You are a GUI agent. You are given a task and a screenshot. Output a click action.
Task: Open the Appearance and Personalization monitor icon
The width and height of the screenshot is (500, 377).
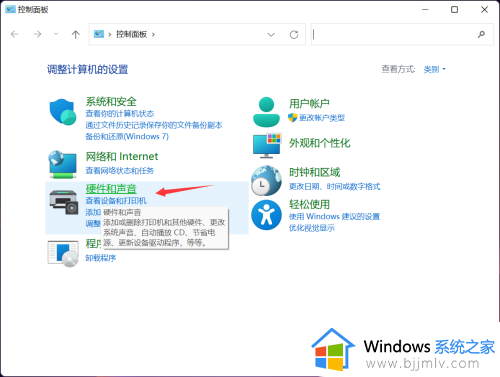pyautogui.click(x=267, y=146)
